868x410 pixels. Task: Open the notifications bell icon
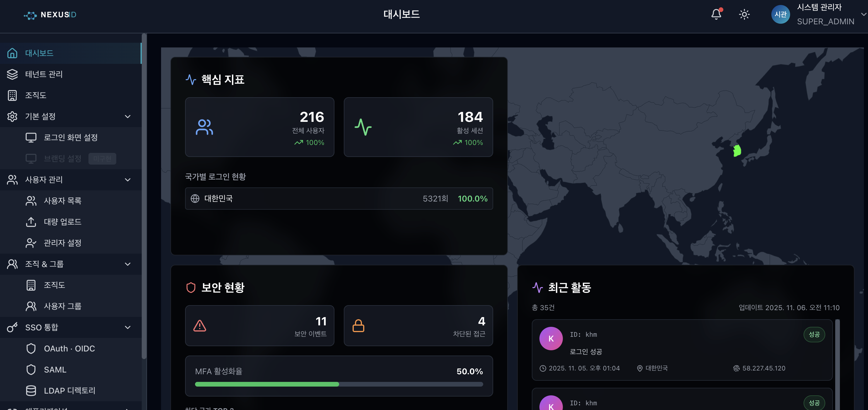coord(716,14)
